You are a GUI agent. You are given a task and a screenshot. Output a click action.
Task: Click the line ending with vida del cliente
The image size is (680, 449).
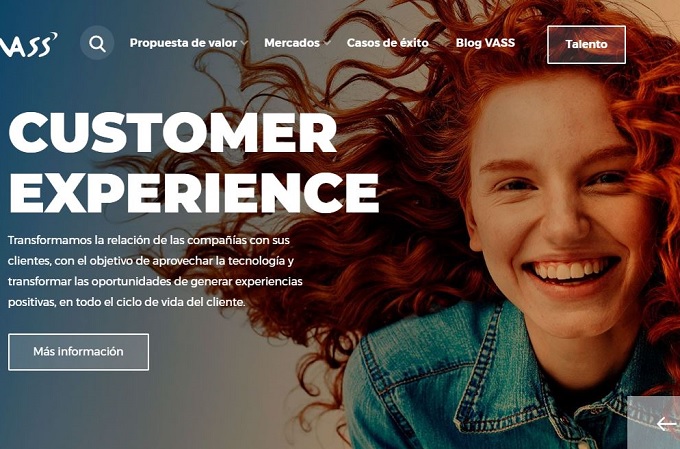point(127,302)
